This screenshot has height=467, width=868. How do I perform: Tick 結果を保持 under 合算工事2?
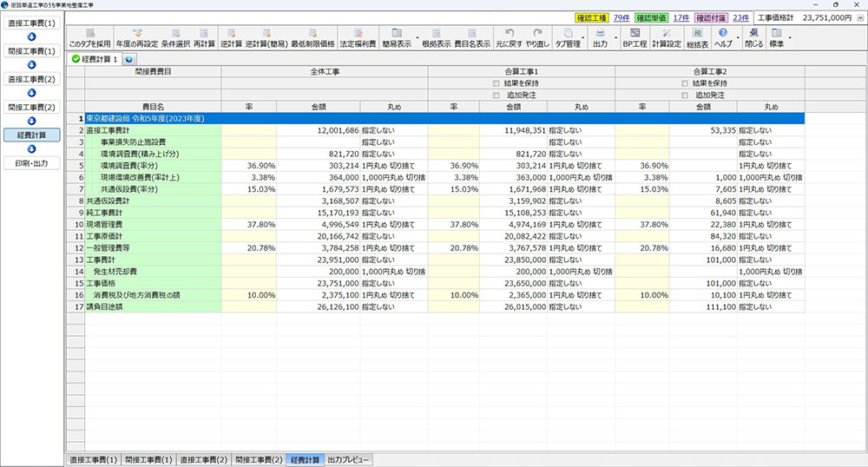[685, 83]
